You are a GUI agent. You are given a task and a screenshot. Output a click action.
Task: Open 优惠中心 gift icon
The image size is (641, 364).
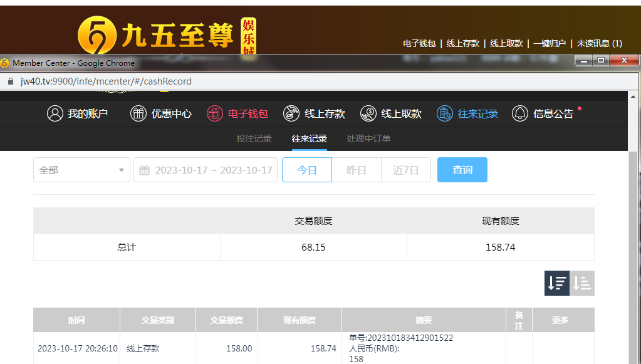point(138,113)
